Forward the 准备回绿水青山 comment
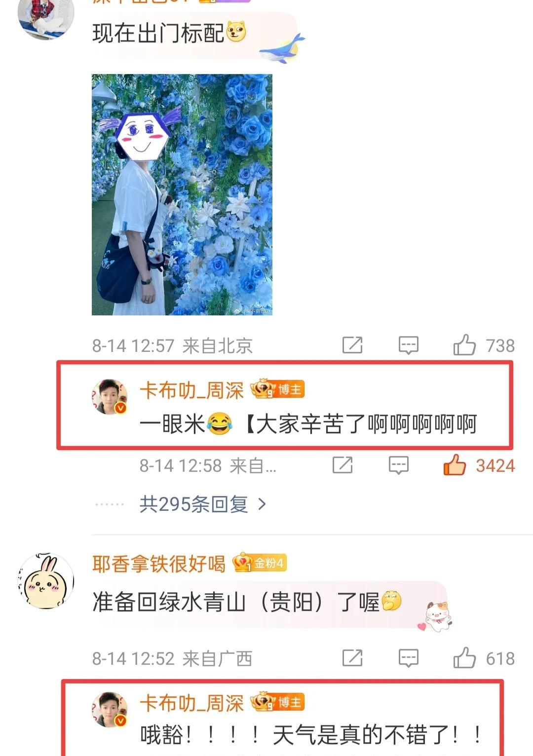533x756 pixels. point(352,658)
